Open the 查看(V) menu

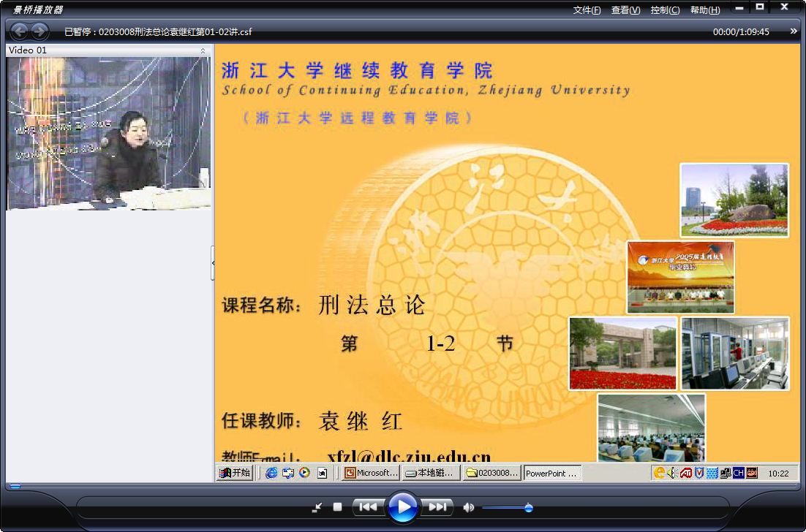625,10
